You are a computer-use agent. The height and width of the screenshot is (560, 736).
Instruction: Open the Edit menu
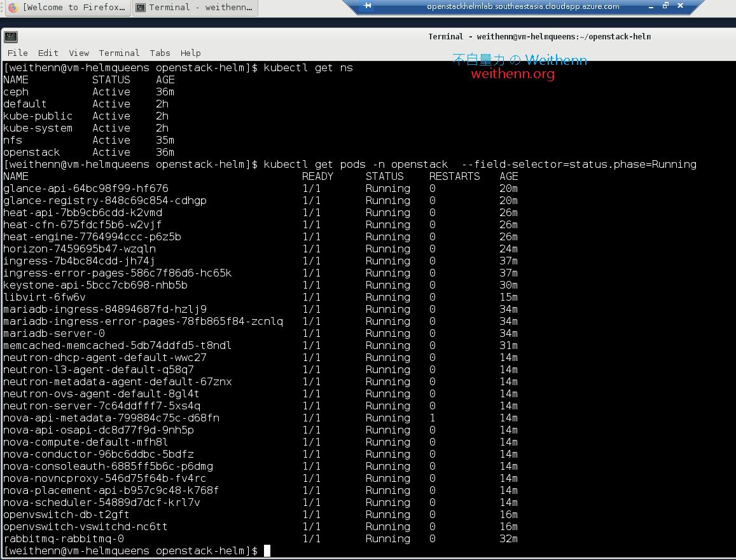[47, 53]
